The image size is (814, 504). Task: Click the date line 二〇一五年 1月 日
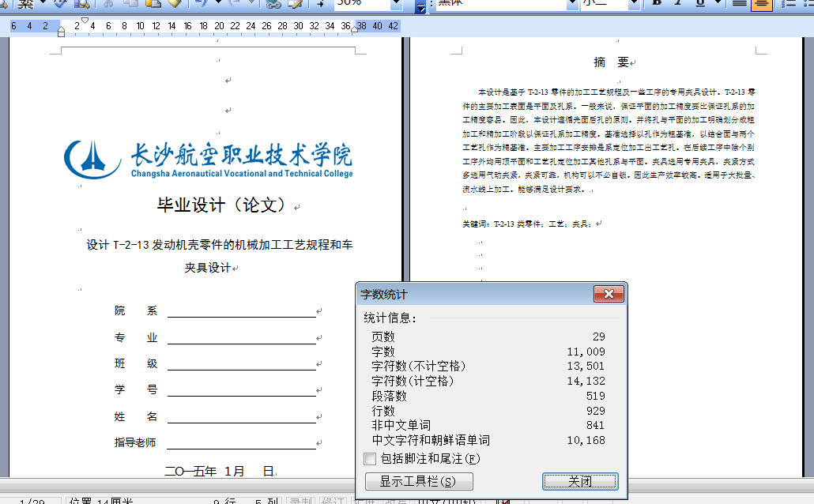[220, 472]
